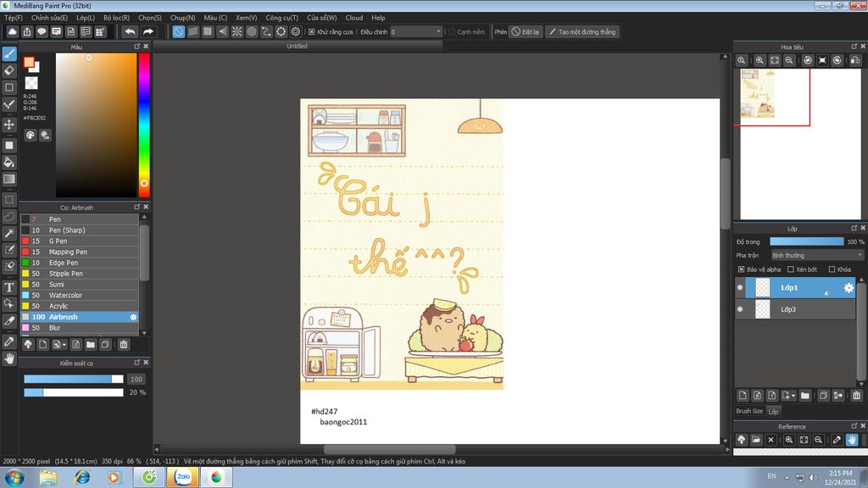Select the G Pen brush

80,241
